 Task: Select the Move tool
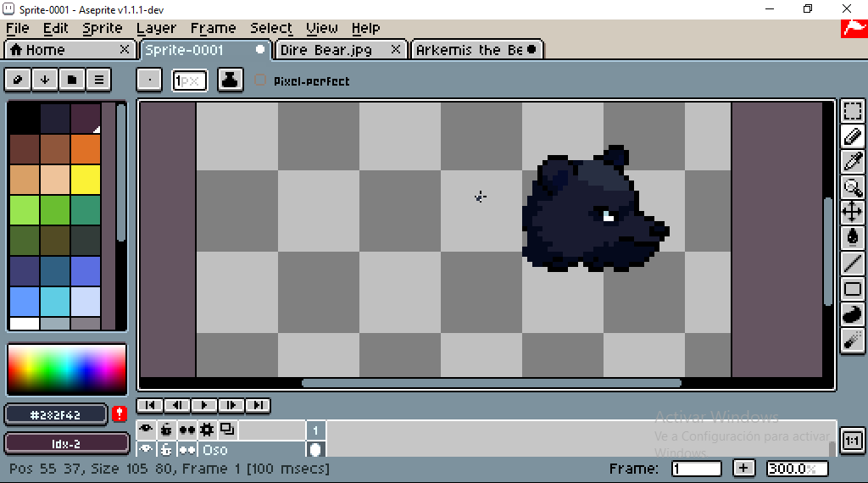click(x=852, y=212)
